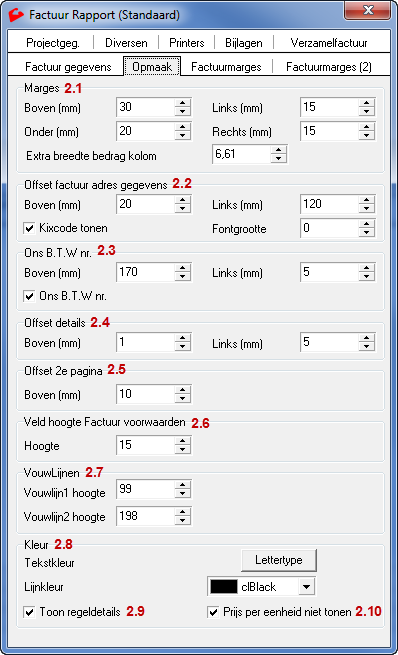
Task: Go to the Bijlagen tab
Action: tap(244, 43)
